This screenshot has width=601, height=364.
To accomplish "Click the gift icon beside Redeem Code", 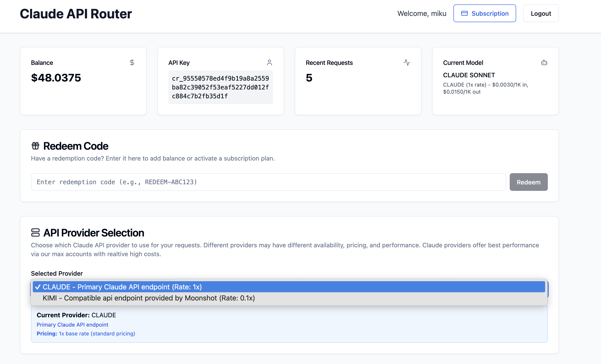I will click(35, 146).
